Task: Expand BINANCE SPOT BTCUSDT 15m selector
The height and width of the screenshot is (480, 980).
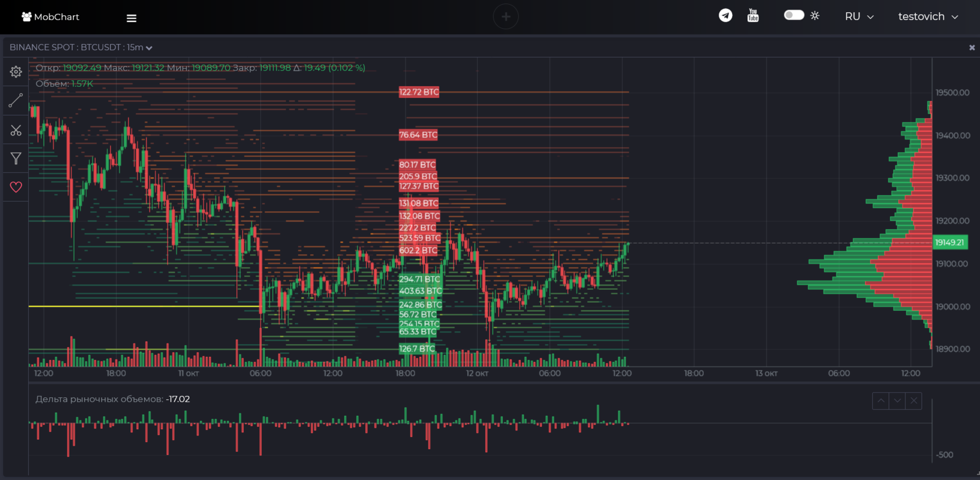Action: pos(81,47)
